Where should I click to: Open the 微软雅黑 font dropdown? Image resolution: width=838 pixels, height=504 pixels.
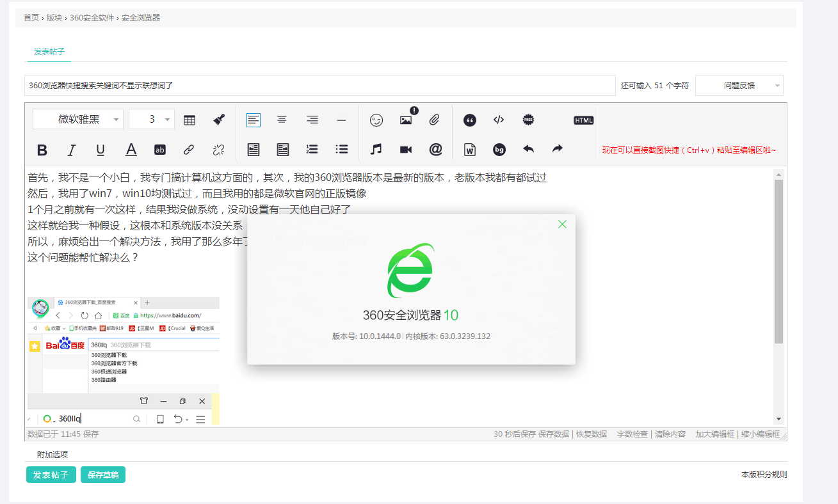point(78,119)
